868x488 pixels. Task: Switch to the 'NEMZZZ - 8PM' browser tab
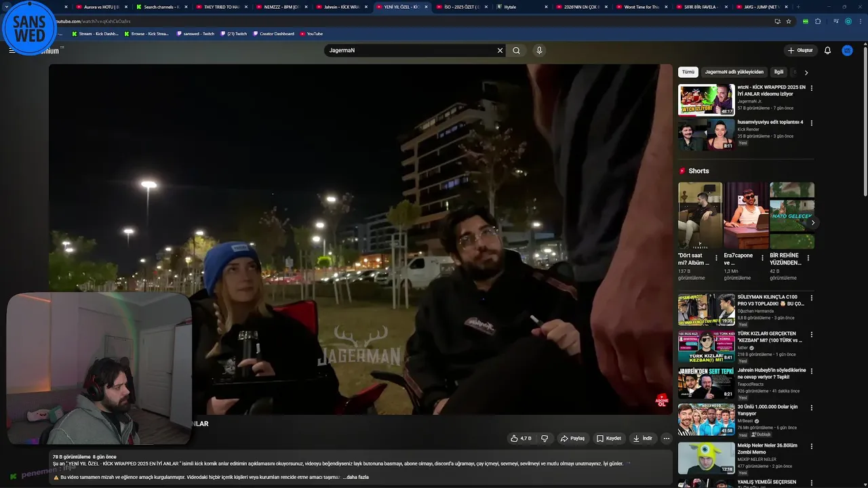tap(281, 7)
